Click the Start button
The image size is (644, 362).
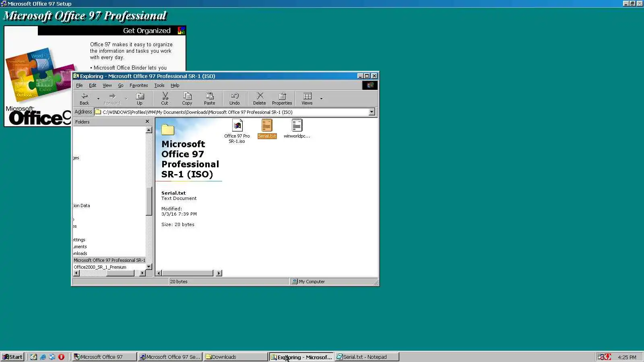point(12,357)
